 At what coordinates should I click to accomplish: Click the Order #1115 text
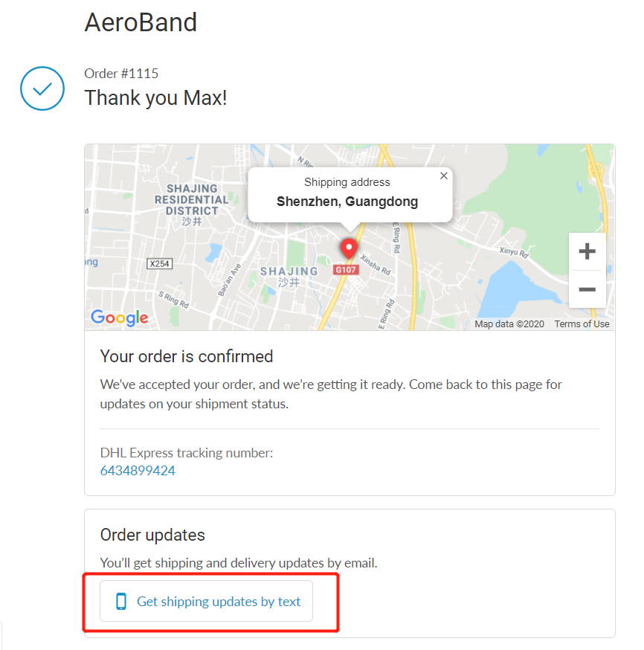121,74
